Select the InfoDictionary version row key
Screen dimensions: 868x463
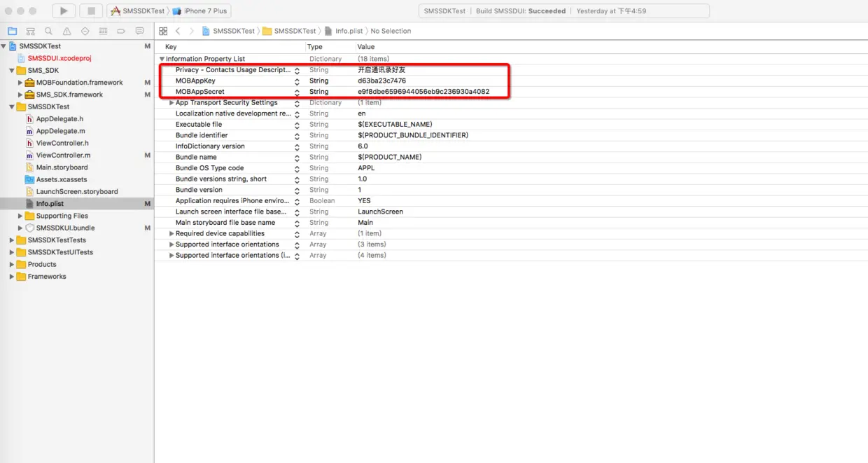(x=210, y=146)
